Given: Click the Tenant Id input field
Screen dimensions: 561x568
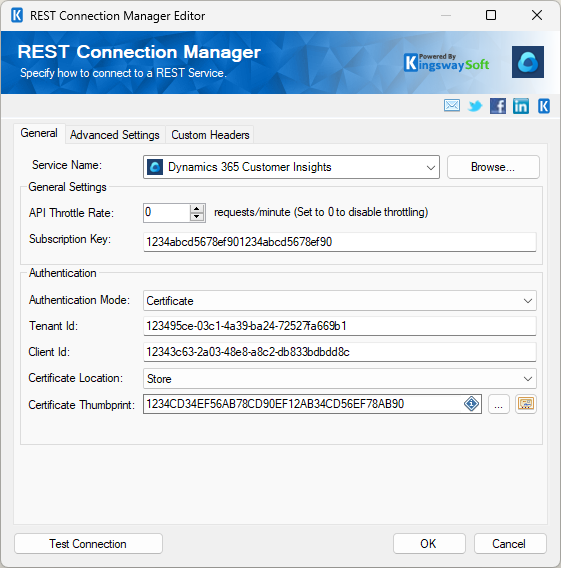Looking at the screenshot, I should tap(340, 326).
